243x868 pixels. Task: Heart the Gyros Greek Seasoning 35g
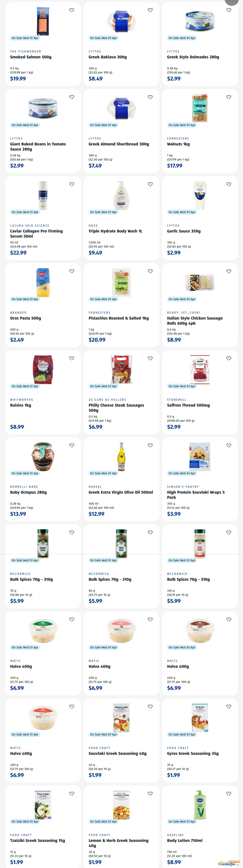(x=229, y=707)
